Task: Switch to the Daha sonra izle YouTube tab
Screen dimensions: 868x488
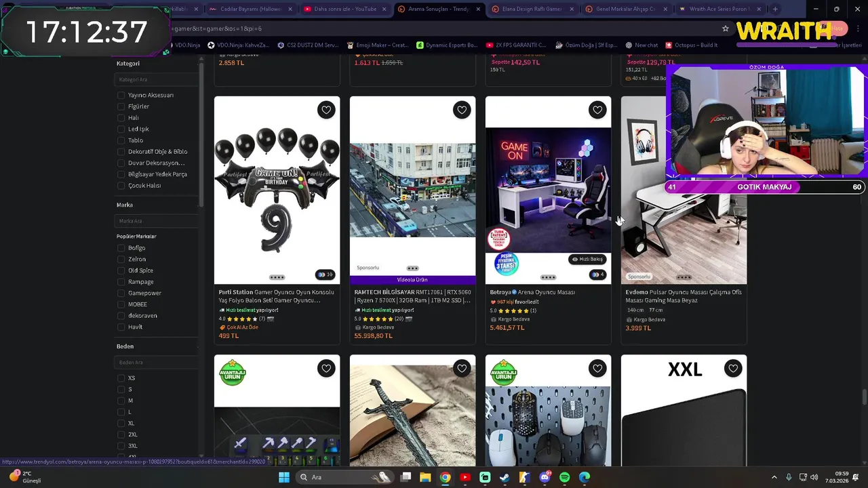Action: point(344,9)
